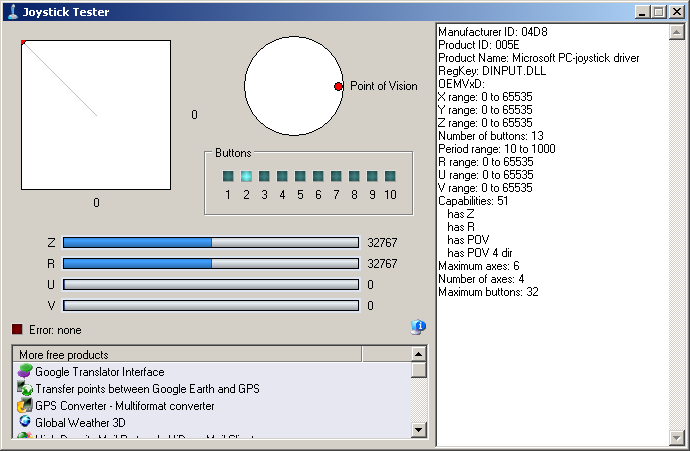Click the Z axis progress bar

pos(210,242)
